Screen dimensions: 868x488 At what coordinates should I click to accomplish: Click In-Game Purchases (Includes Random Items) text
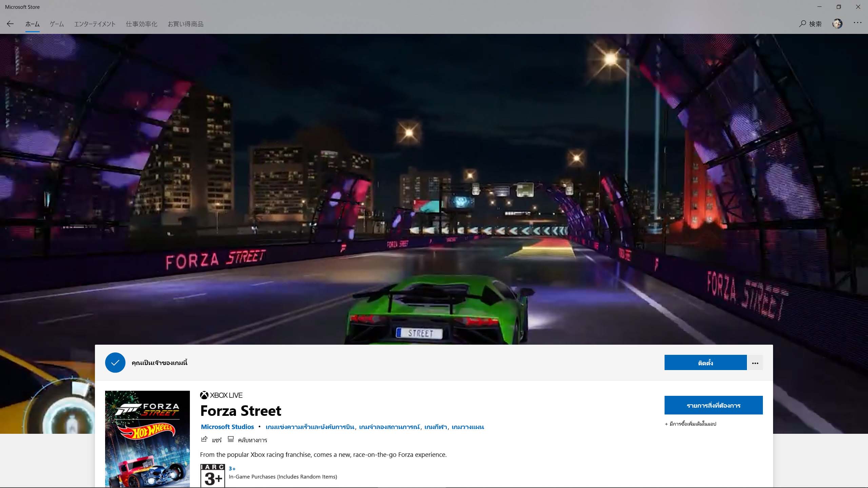(x=283, y=477)
